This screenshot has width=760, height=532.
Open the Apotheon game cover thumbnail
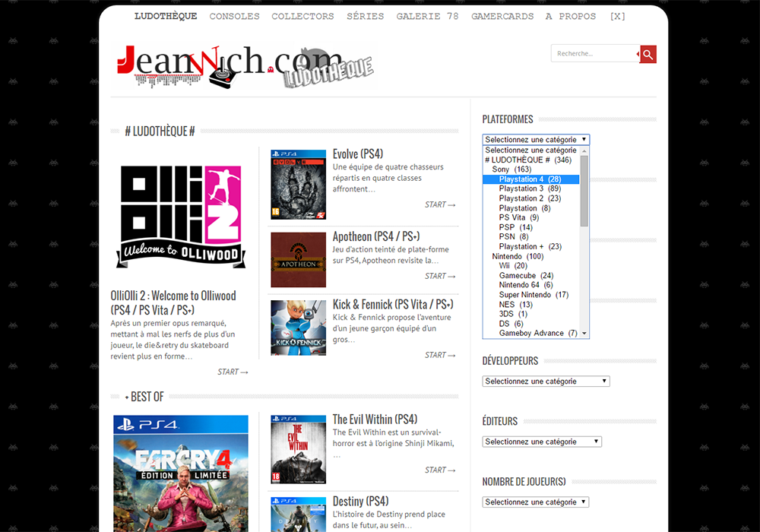(x=298, y=260)
